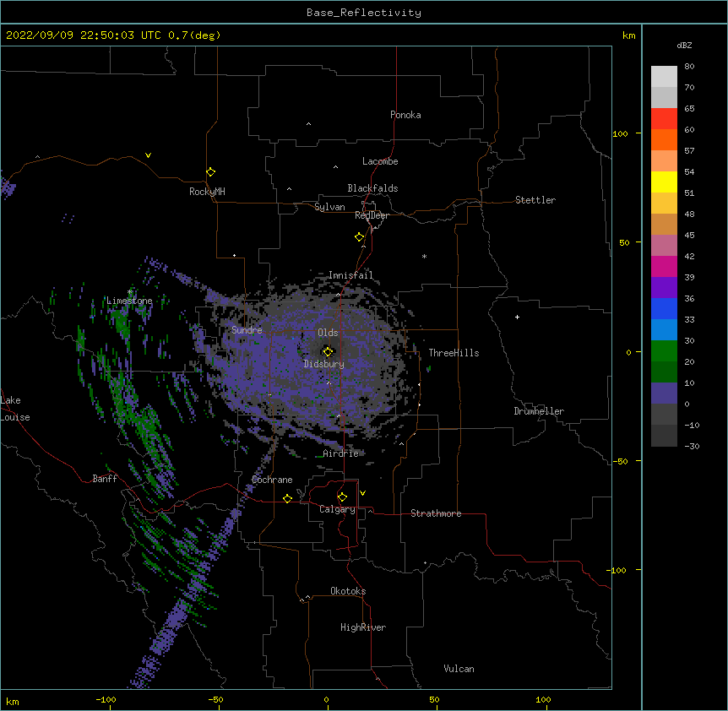
Task: Click the km unit label at bottom left
Action: 13,702
